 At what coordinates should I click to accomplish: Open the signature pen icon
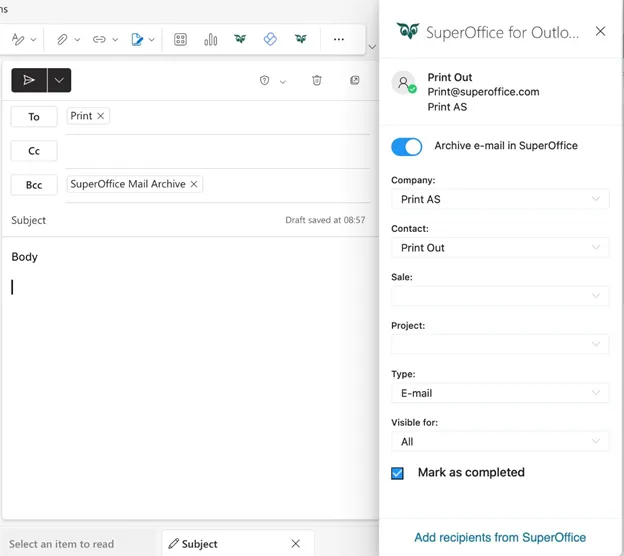point(137,40)
